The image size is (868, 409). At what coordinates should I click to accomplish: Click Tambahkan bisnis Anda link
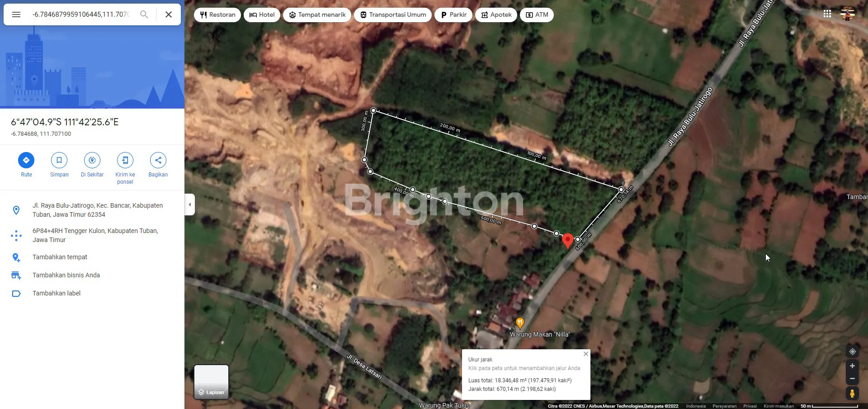pos(66,275)
